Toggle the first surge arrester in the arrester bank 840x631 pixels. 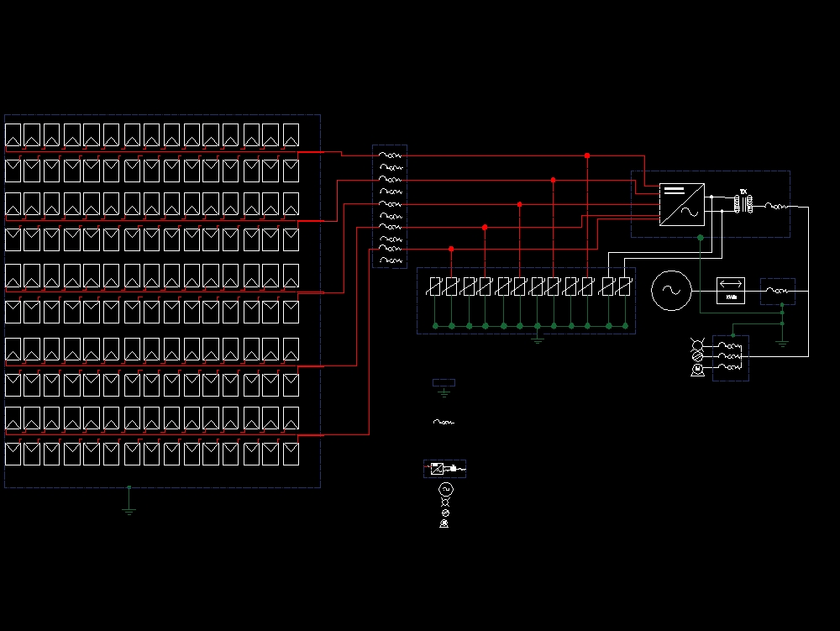(435, 287)
